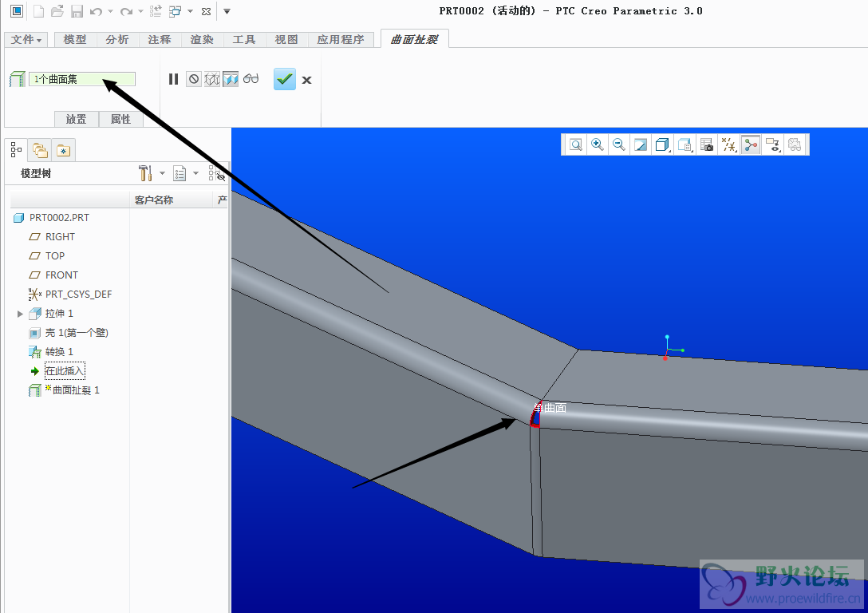Redo the last undone action

pyautogui.click(x=126, y=11)
